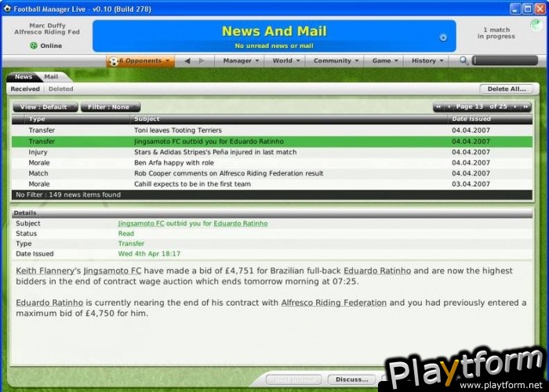Open the View : Default dropdown
This screenshot has width=549, height=392.
tap(45, 107)
